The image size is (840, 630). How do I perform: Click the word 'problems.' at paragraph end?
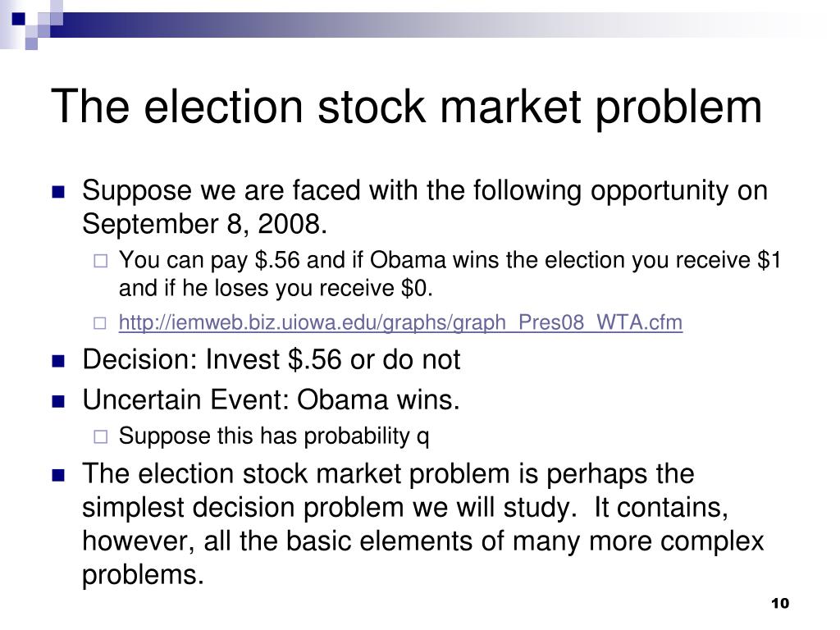[x=143, y=575]
